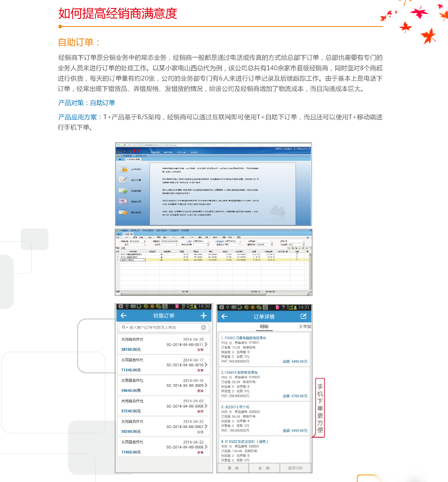Tick the checkbox in second order grid row
The height and width of the screenshot is (482, 448).
point(297,257)
